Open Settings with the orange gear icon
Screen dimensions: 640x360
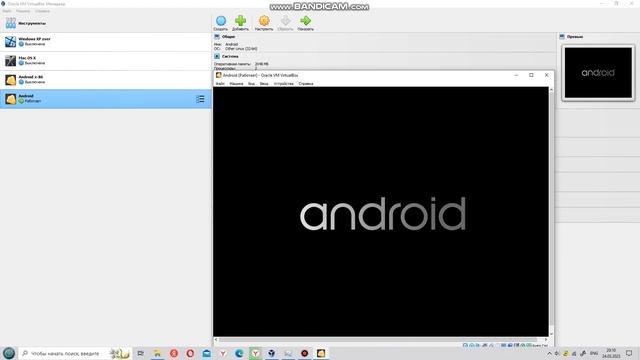[264, 21]
